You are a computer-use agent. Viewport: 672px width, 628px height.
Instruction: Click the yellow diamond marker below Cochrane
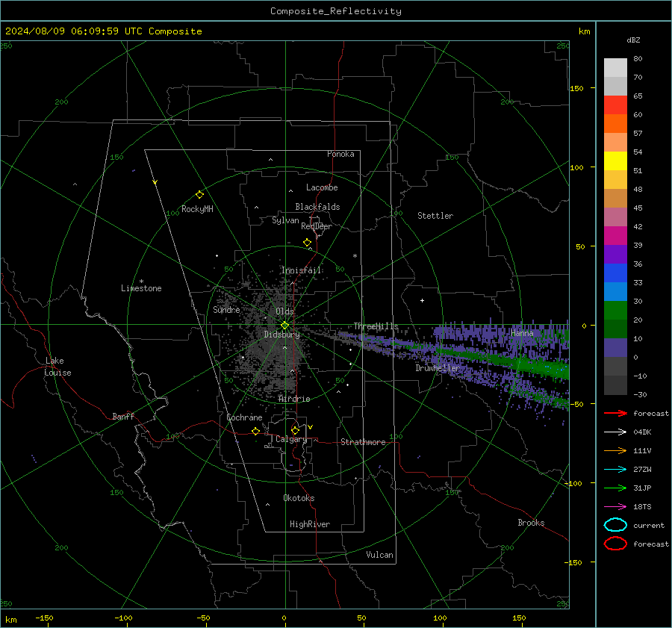click(x=256, y=431)
